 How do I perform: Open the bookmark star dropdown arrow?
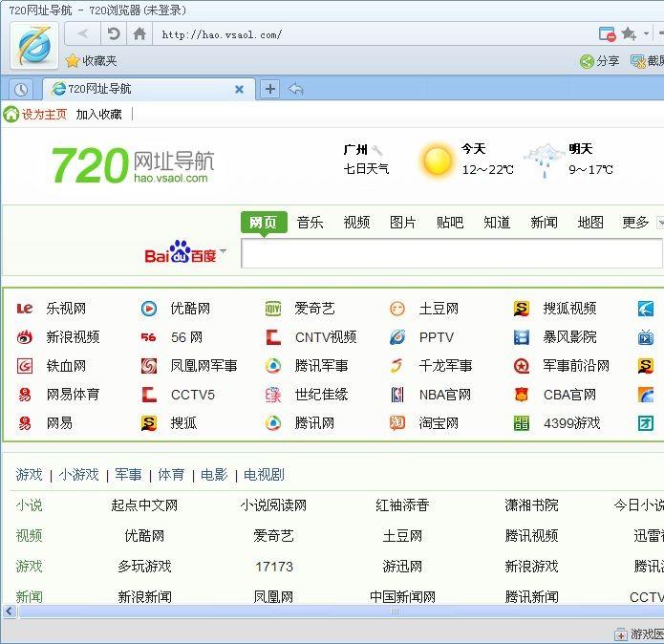647,34
